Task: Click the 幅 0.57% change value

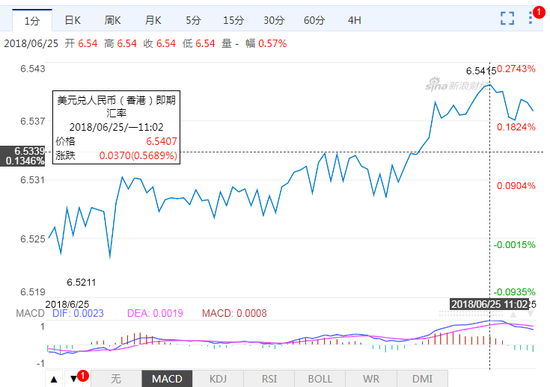Action: [x=266, y=44]
